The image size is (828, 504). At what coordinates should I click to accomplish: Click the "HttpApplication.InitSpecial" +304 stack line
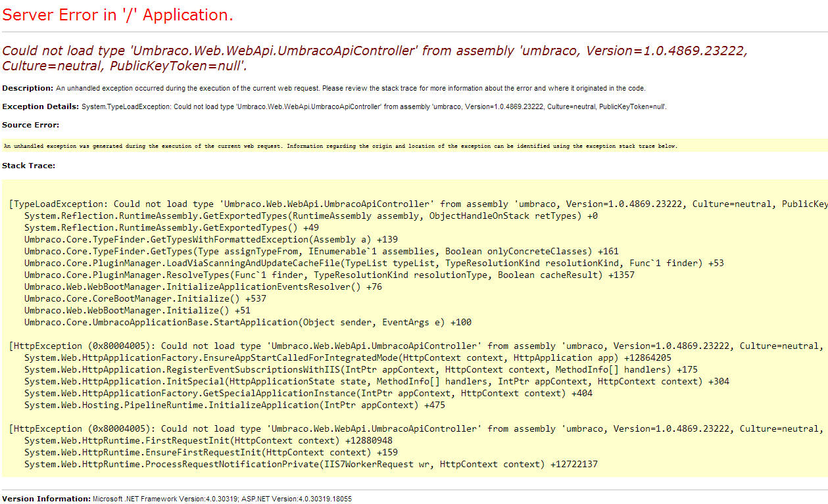click(377, 381)
